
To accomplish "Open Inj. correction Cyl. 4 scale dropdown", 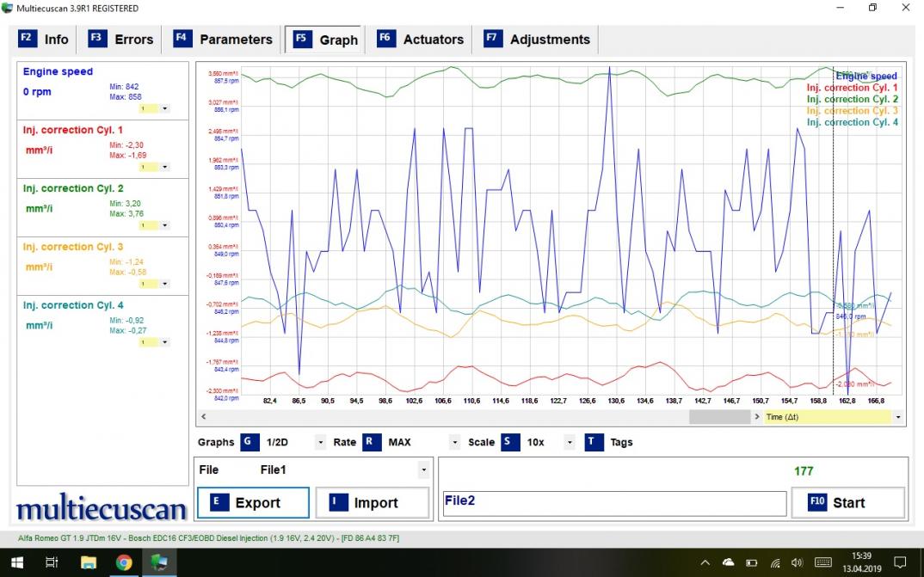I will [164, 342].
